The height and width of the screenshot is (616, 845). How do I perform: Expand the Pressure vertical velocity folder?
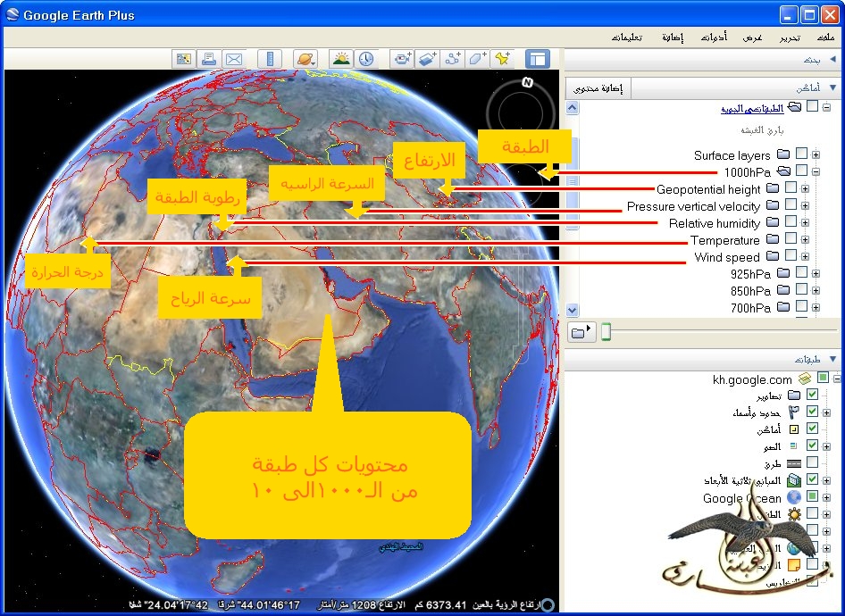pos(805,205)
